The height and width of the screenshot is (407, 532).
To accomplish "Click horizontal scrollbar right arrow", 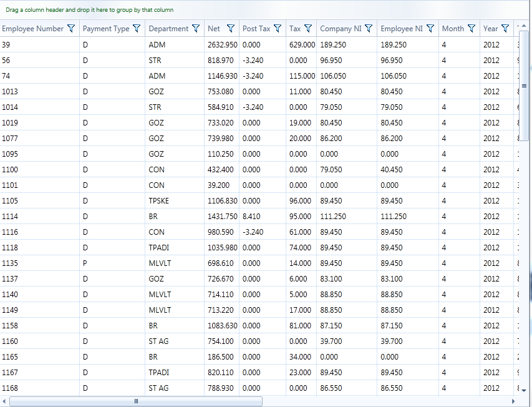I will tap(513, 401).
